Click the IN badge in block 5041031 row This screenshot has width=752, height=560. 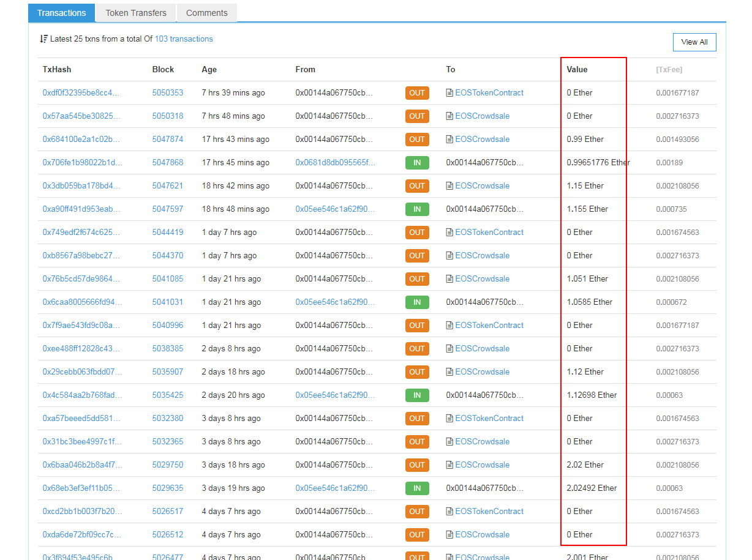tap(417, 302)
